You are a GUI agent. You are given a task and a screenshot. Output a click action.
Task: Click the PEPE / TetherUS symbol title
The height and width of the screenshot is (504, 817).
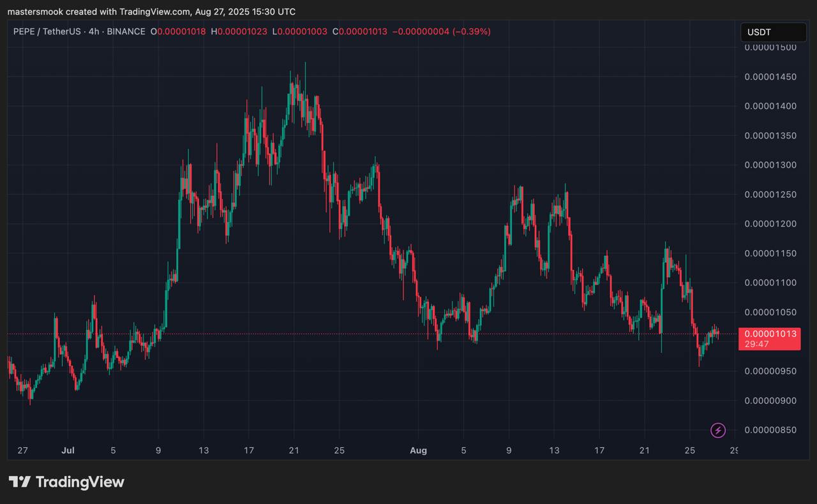(x=48, y=31)
